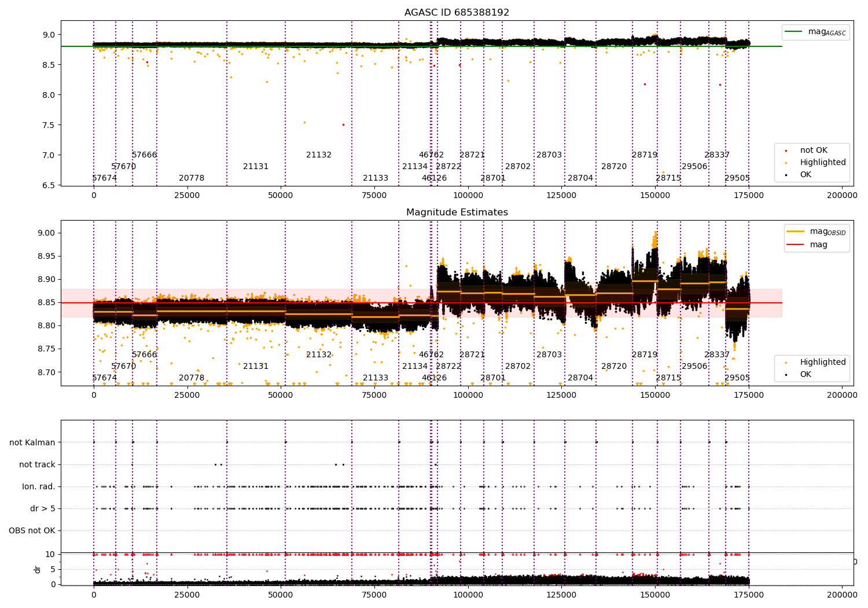Click OBSID label 20778 in the top panel

192,178
